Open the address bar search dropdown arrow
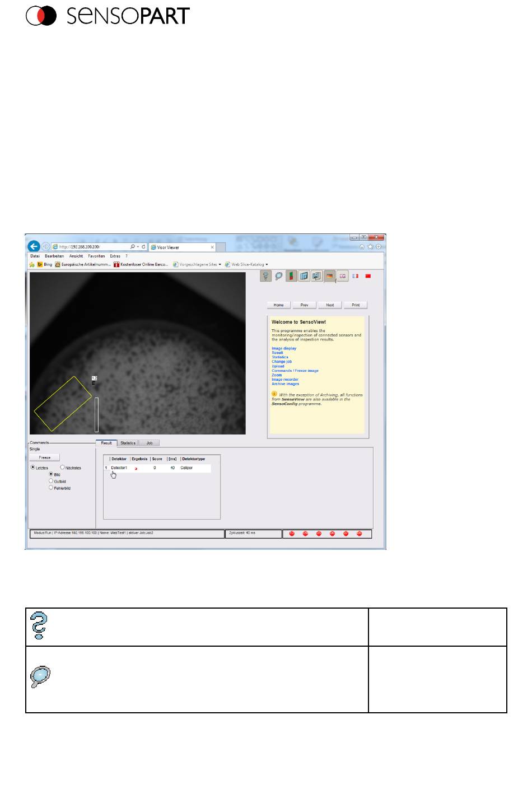 (138, 246)
